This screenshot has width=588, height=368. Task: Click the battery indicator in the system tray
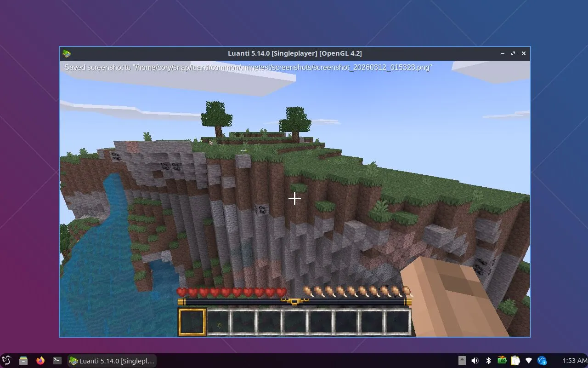[502, 361]
